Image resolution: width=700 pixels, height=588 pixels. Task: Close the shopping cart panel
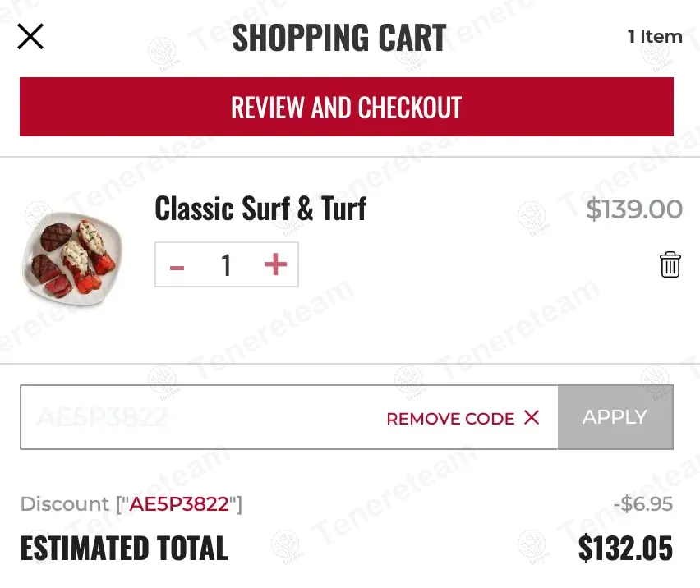30,36
